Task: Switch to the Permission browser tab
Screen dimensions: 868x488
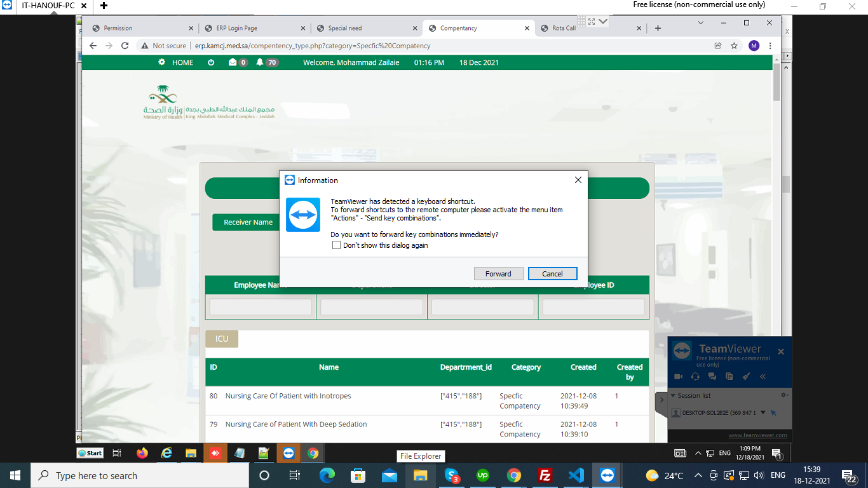Action: (x=118, y=28)
